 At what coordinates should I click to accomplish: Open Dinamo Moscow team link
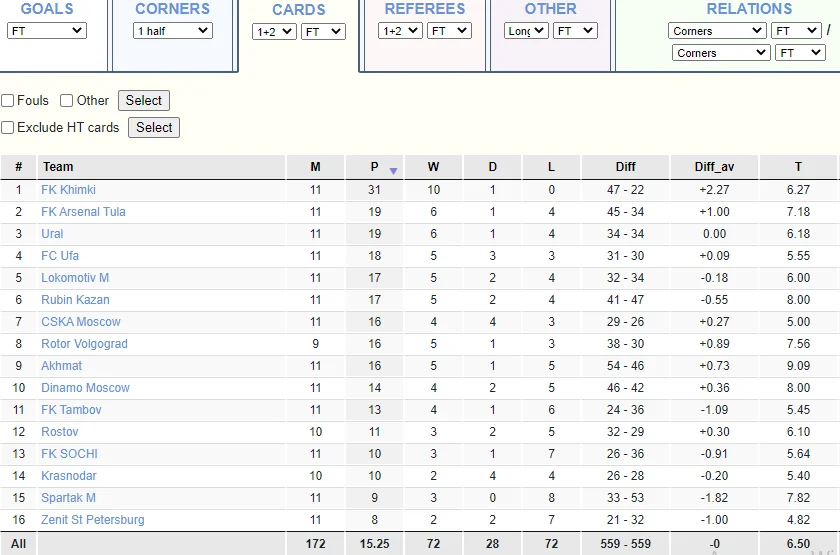(x=86, y=387)
